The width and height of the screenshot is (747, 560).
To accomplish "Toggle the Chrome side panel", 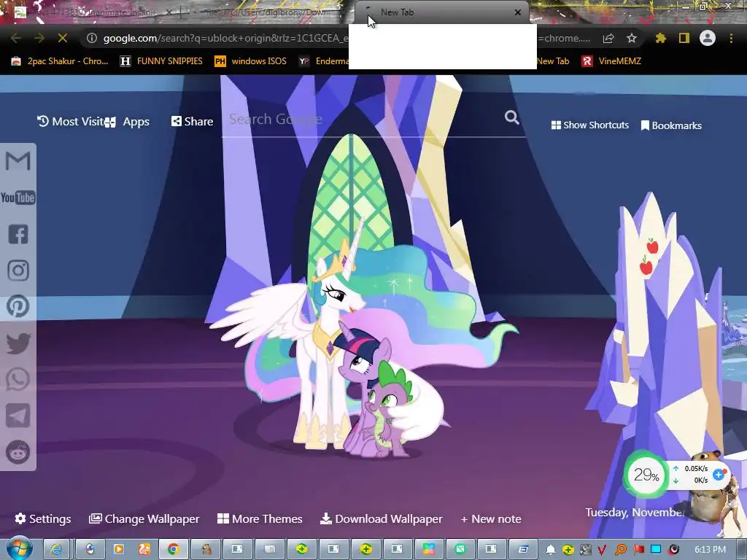I will [x=684, y=38].
